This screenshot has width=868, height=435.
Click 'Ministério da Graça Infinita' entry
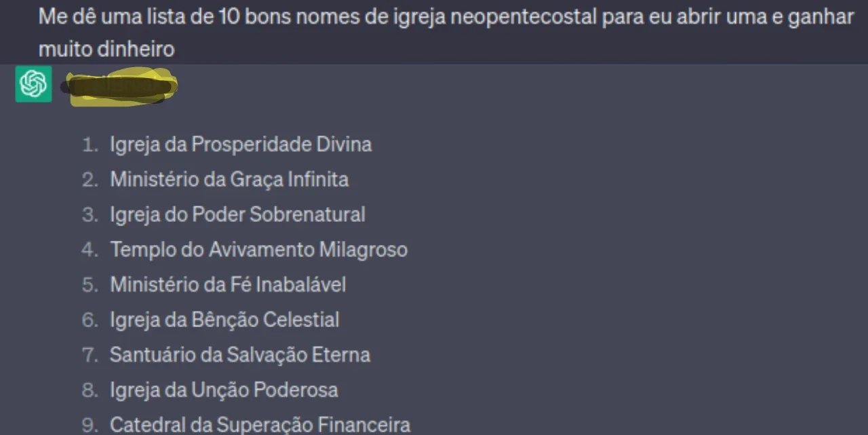click(229, 179)
